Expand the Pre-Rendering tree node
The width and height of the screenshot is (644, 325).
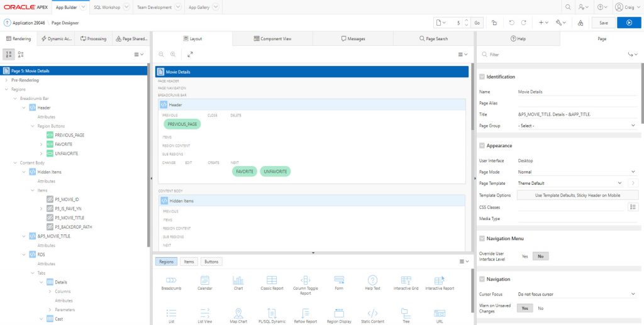coord(6,80)
